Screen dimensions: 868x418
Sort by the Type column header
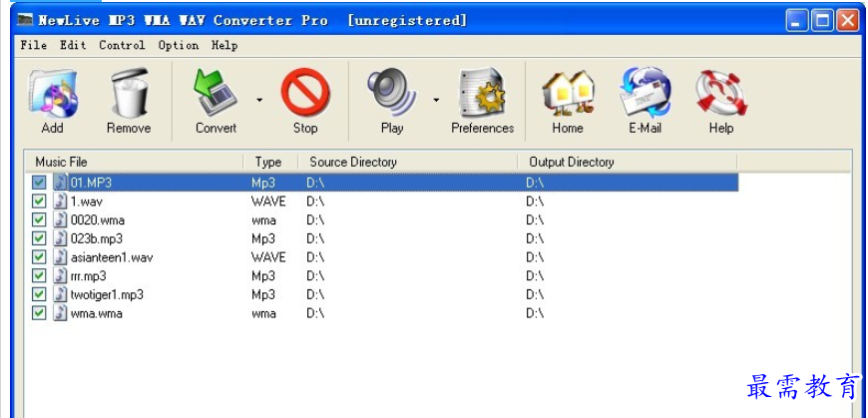point(270,163)
